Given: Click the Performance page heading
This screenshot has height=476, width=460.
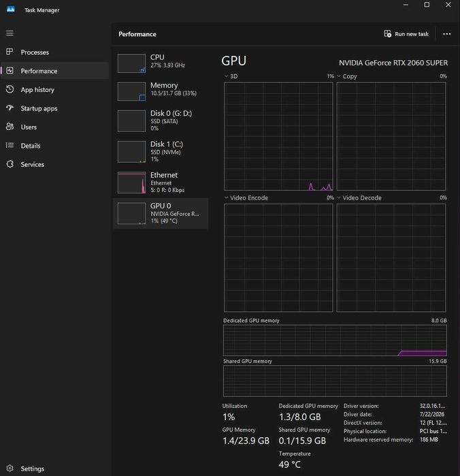Looking at the screenshot, I should pos(137,34).
